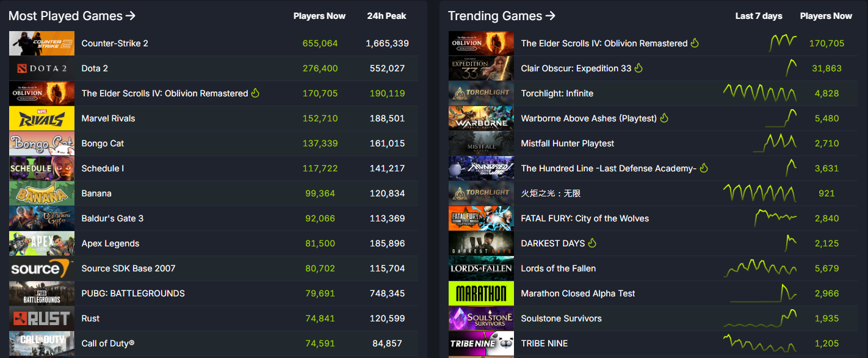Click the Rust game thumbnail
The width and height of the screenshot is (868, 358).
pos(42,318)
